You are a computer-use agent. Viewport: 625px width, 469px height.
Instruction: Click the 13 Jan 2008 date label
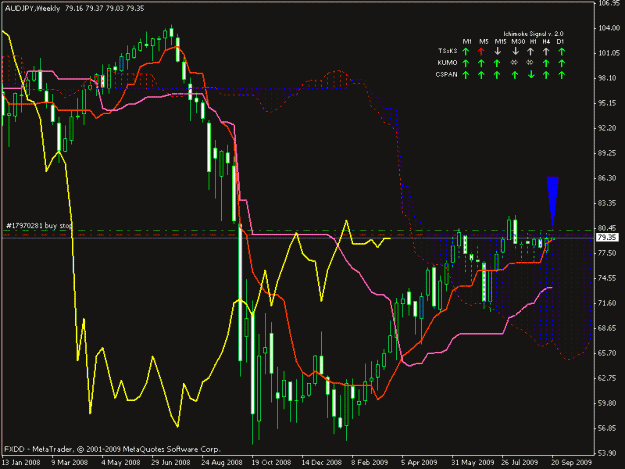[21, 463]
